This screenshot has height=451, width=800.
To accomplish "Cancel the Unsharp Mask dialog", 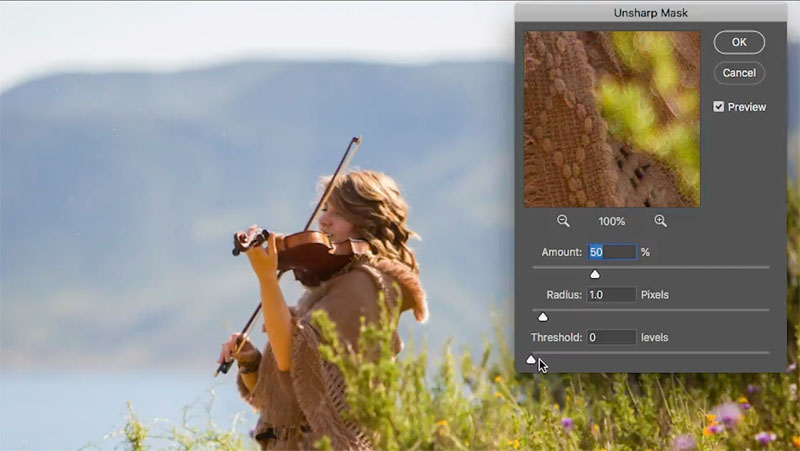I will click(x=739, y=73).
